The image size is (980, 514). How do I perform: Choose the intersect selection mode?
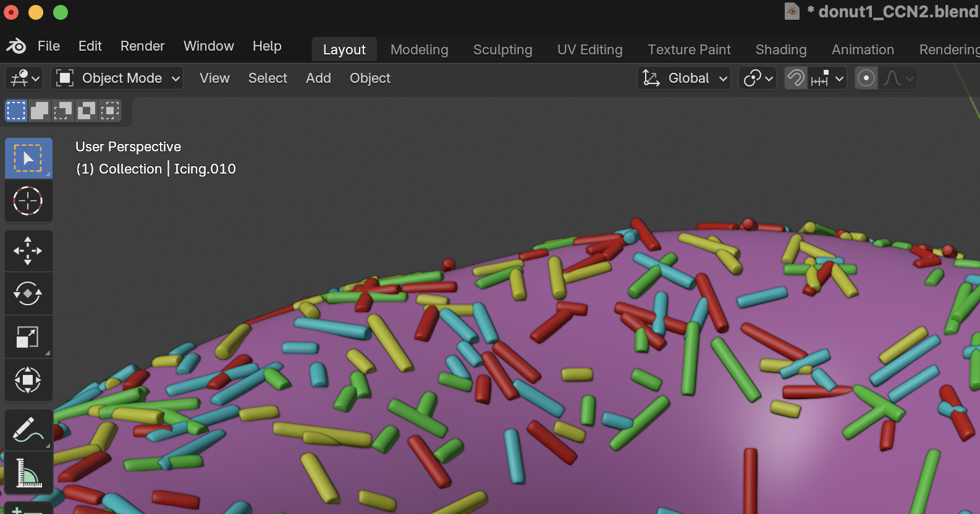pos(110,111)
